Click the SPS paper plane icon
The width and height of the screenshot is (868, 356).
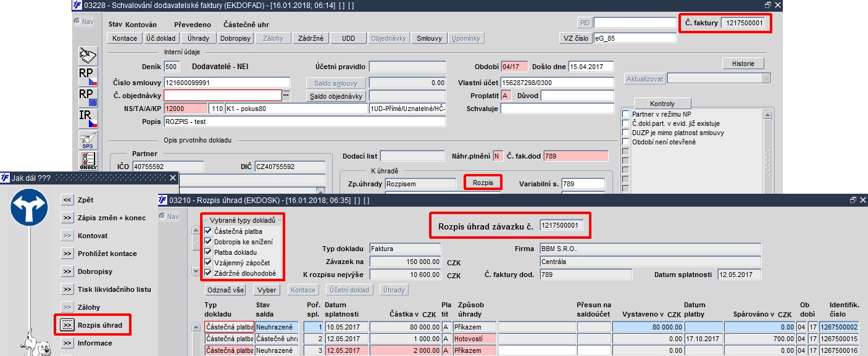click(88, 139)
